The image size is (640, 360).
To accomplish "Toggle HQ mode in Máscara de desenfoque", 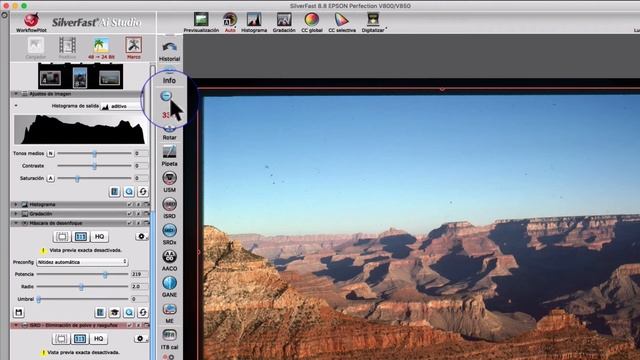I will 99,237.
